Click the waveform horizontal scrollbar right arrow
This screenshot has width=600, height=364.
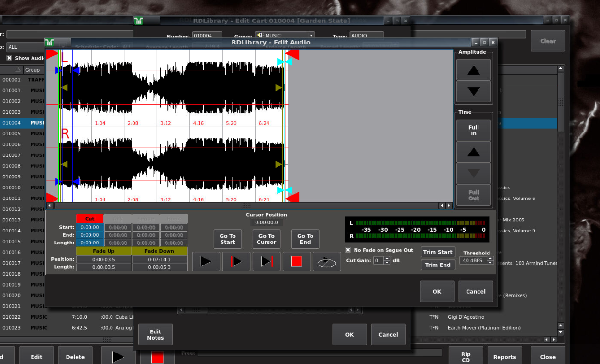[448, 205]
